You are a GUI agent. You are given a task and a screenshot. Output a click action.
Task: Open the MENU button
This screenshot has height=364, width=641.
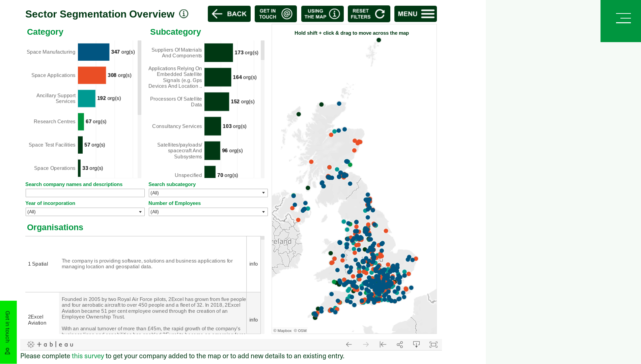click(x=415, y=14)
